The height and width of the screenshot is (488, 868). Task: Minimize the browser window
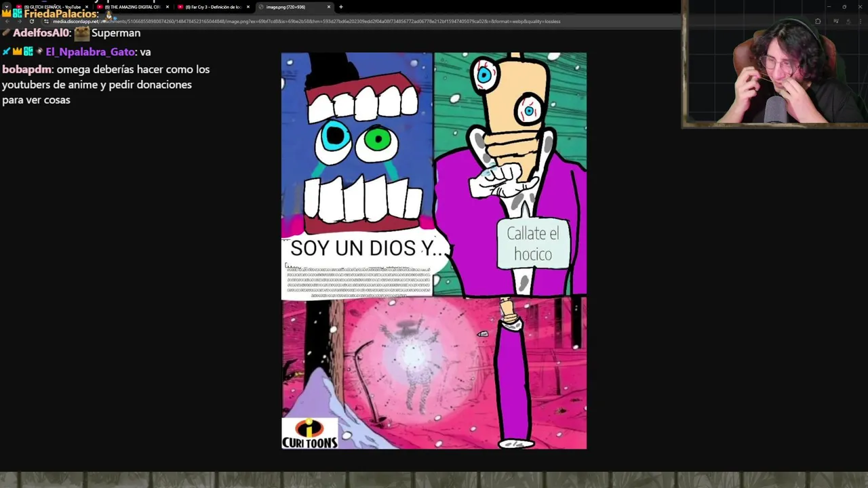coord(828,7)
